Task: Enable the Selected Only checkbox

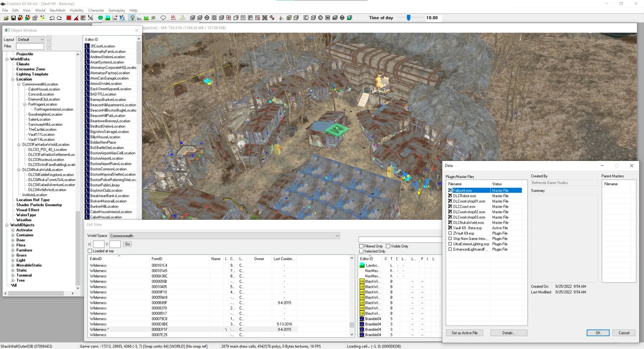Action: [361, 251]
